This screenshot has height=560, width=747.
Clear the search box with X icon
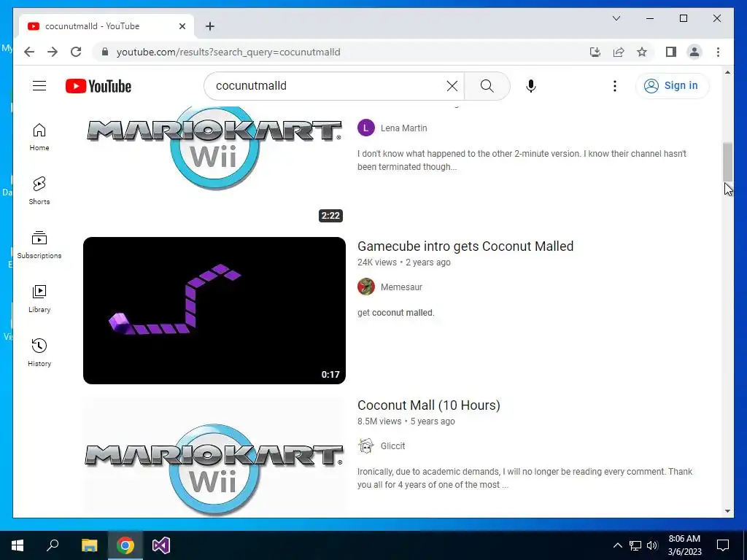click(452, 86)
